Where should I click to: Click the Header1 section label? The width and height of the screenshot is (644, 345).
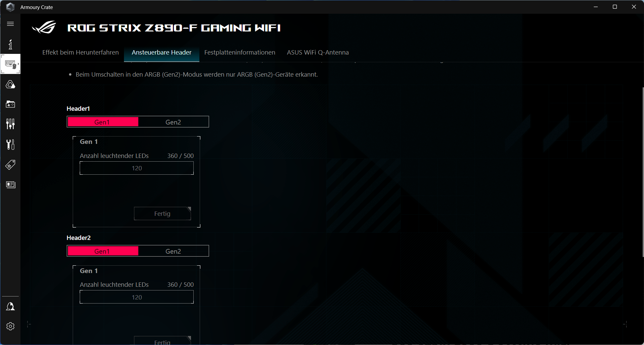point(78,108)
